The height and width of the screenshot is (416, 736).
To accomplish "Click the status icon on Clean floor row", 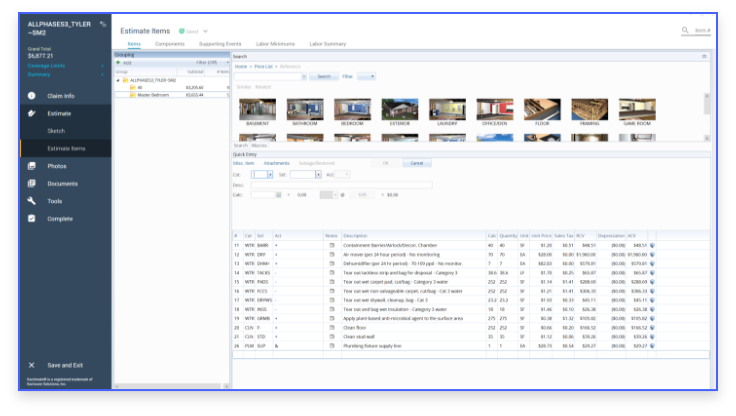I will click(653, 327).
